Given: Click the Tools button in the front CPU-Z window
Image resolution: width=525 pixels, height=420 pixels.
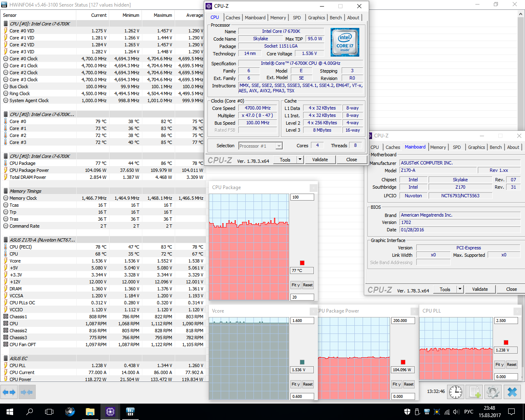Looking at the screenshot, I should pos(285,160).
